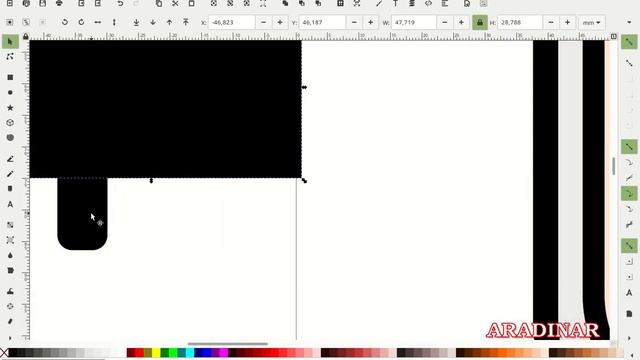This screenshot has height=360, width=640.
Task: Lower selection to bottom
Action: tap(136, 22)
